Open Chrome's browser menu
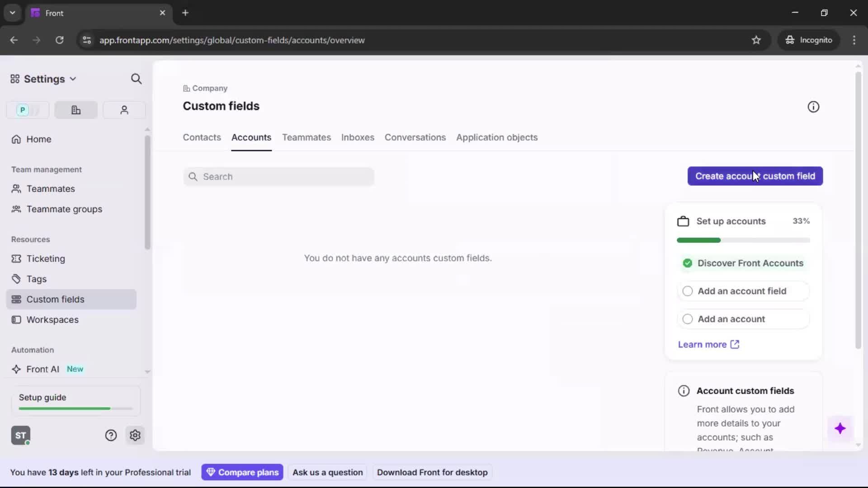The height and width of the screenshot is (488, 868). pos(854,40)
